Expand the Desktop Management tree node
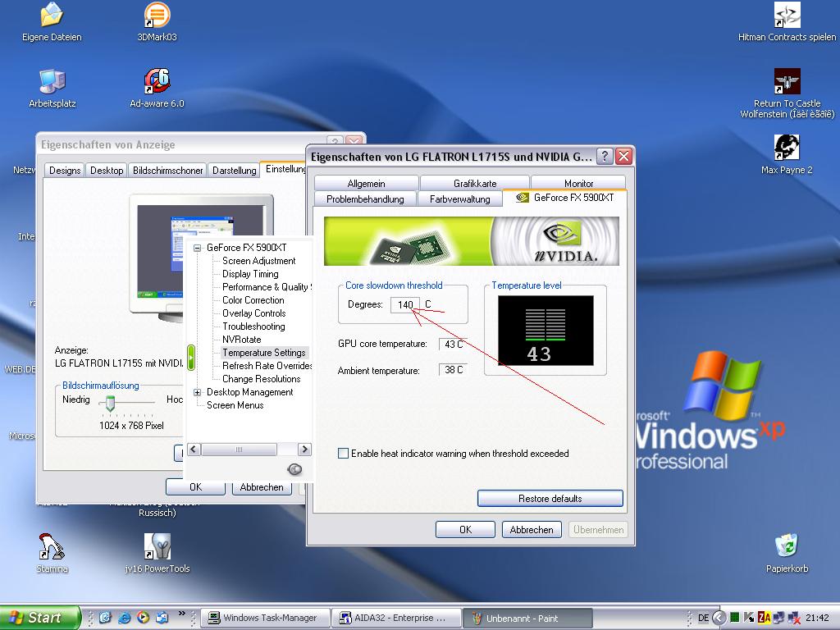The width and height of the screenshot is (840, 630). click(x=197, y=392)
